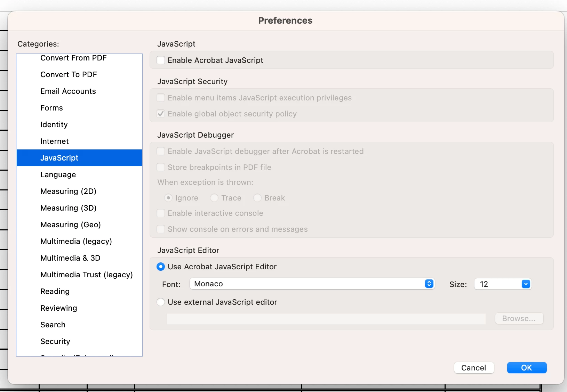Enable Acrobat JavaScript checkbox

point(161,60)
